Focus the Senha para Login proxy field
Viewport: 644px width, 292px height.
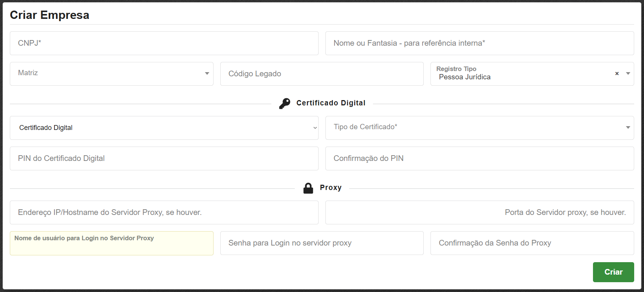[x=322, y=243]
